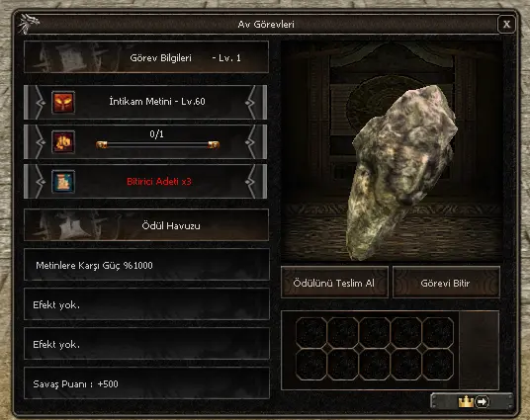Click the 0/1 kill progress bar
The height and width of the screenshot is (420, 530).
point(157,145)
